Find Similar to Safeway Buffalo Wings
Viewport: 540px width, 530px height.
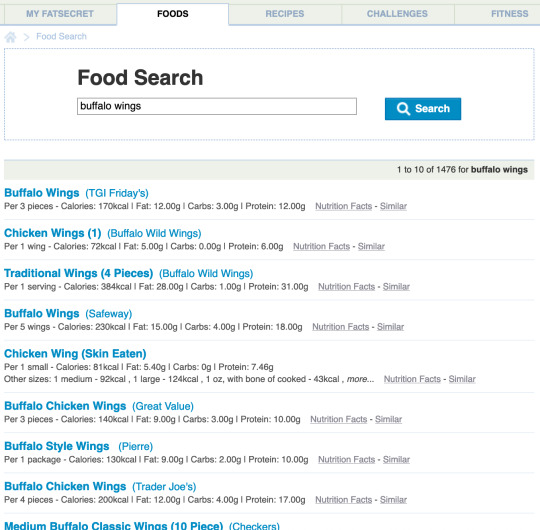click(x=390, y=327)
